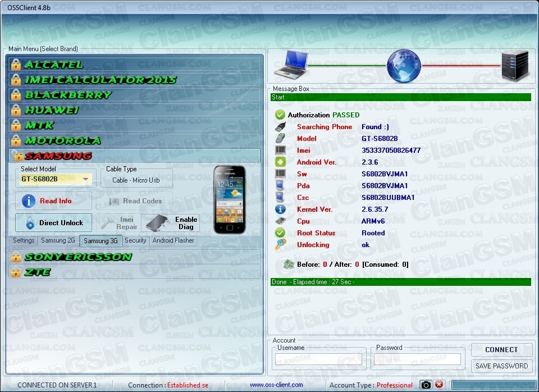Click the money icon beside Before/After credits
Screen dimensions: 539x392
[289, 264]
